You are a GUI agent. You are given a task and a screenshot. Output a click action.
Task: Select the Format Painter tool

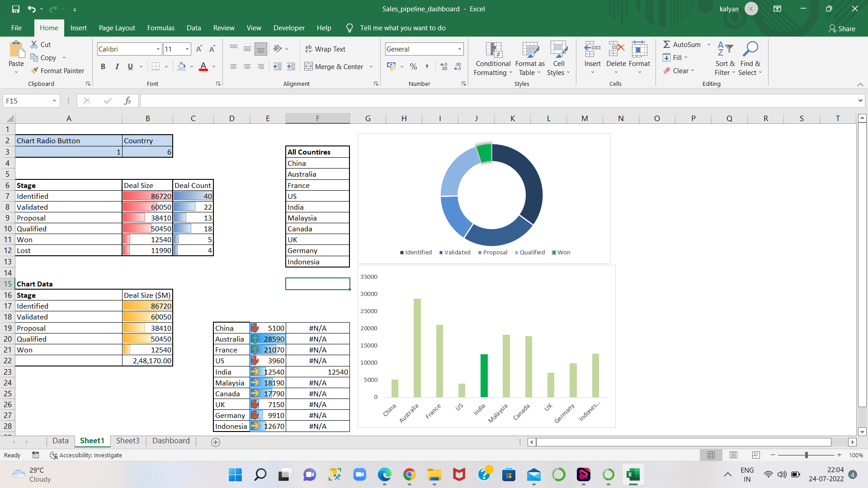point(58,70)
